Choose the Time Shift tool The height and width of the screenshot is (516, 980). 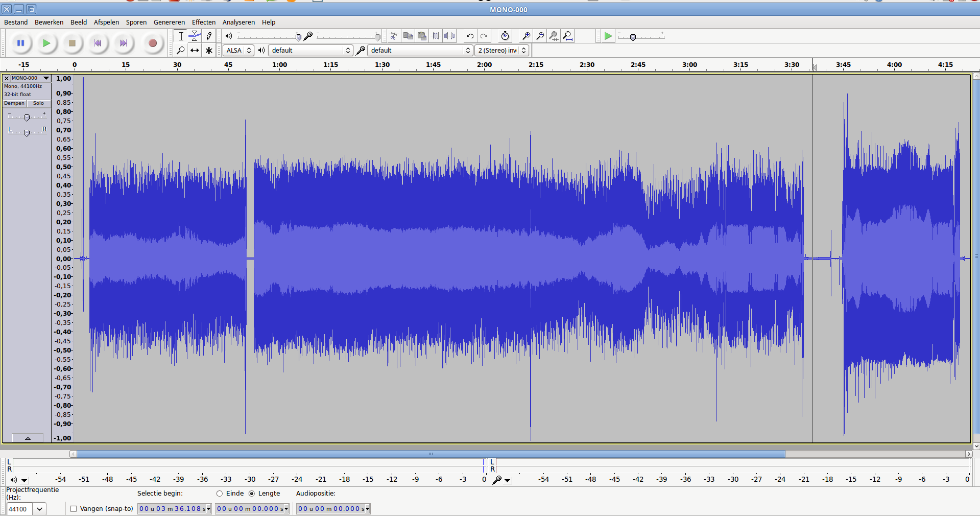195,50
